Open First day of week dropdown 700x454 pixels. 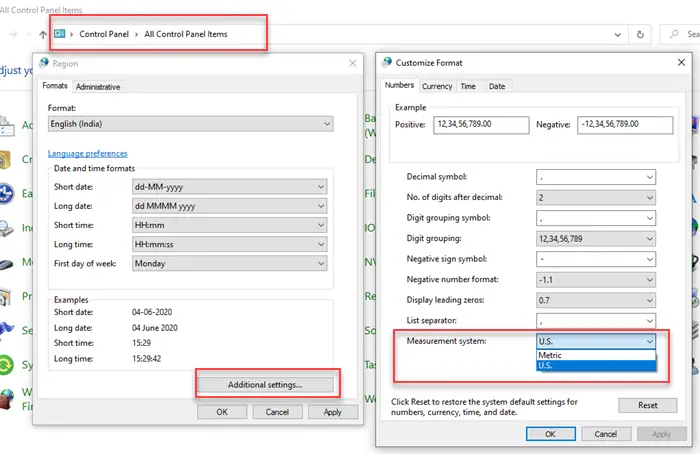(229, 263)
